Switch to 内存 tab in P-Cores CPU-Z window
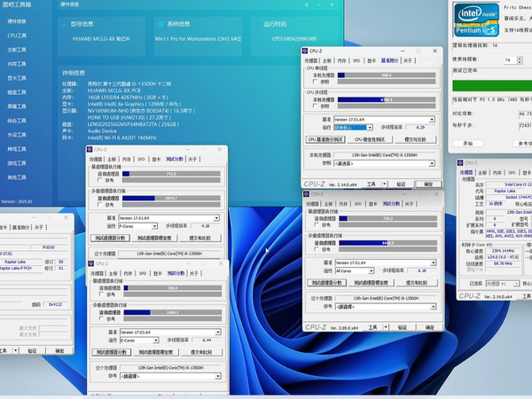 (126, 159)
